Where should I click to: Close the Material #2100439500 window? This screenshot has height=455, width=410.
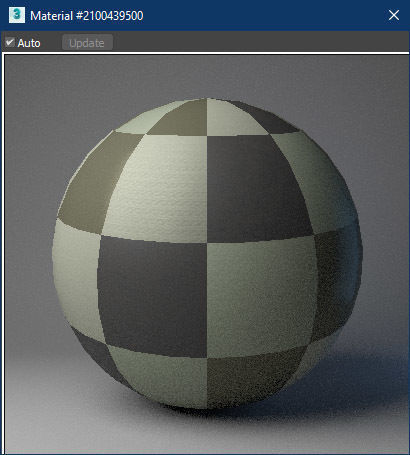pos(394,15)
